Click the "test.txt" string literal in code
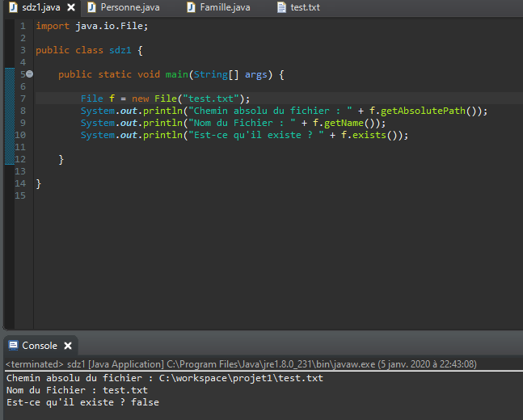 click(x=211, y=99)
